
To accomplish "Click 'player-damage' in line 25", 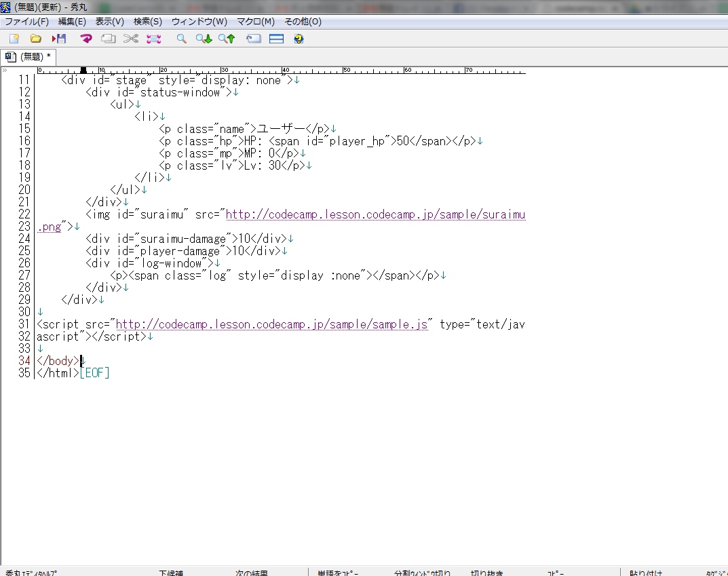I will click(x=180, y=251).
